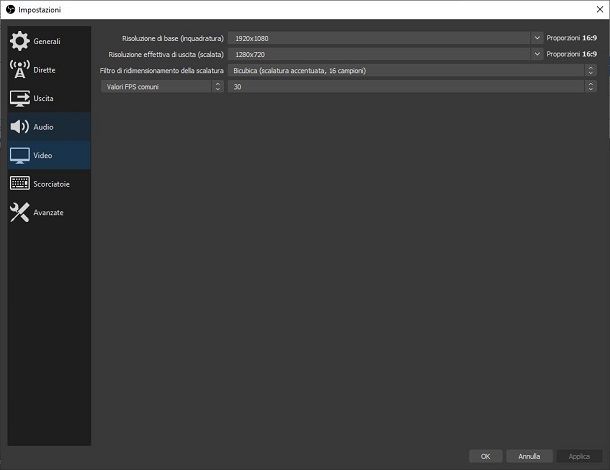Click the Applica button
Viewport: 610px width, 470px height.
coord(579,456)
